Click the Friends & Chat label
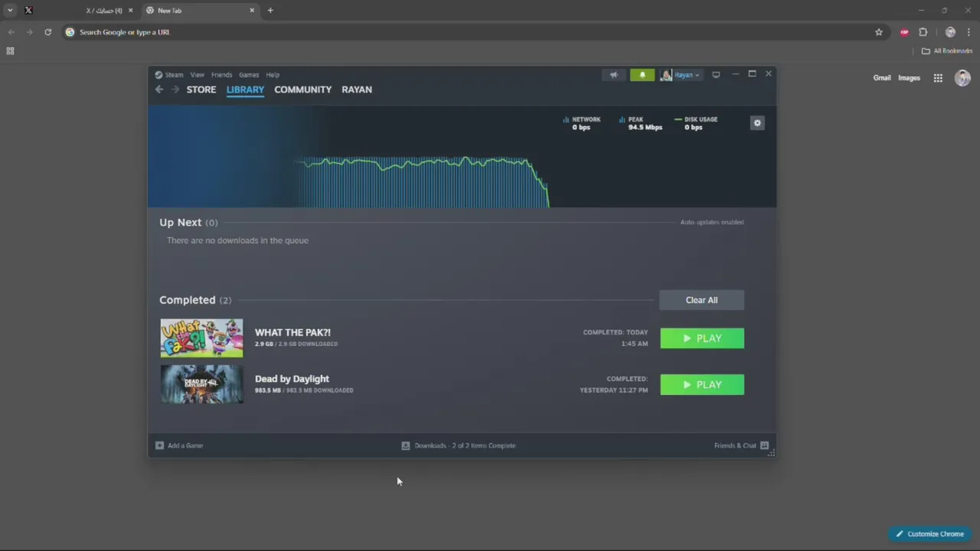Image resolution: width=980 pixels, height=551 pixels. point(735,445)
